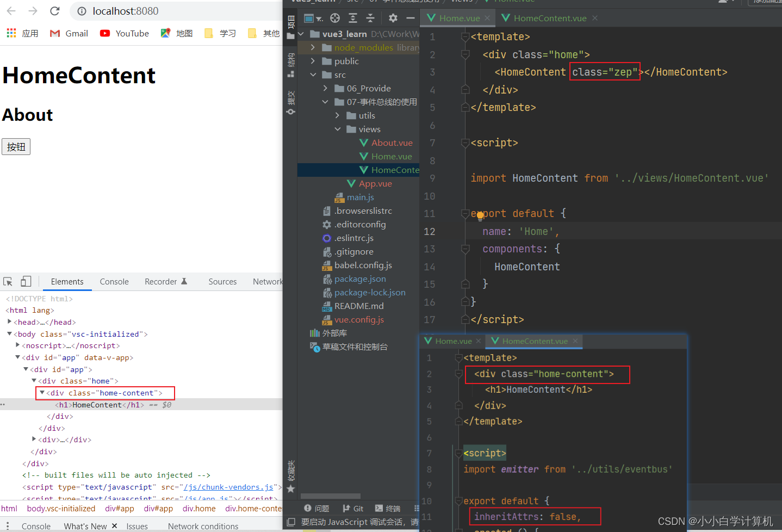
Task: Collapse the vue3_learn project root
Action: [301, 34]
